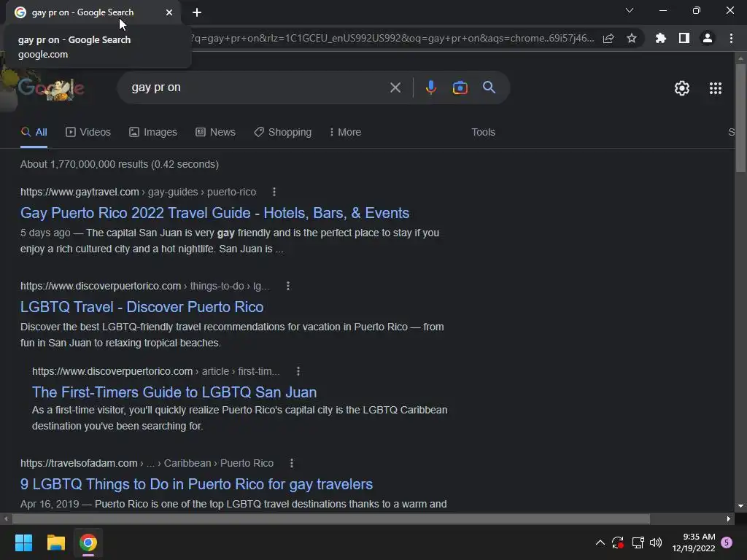The height and width of the screenshot is (560, 747).
Task: Open tab search chevron in title bar
Action: [x=630, y=10]
